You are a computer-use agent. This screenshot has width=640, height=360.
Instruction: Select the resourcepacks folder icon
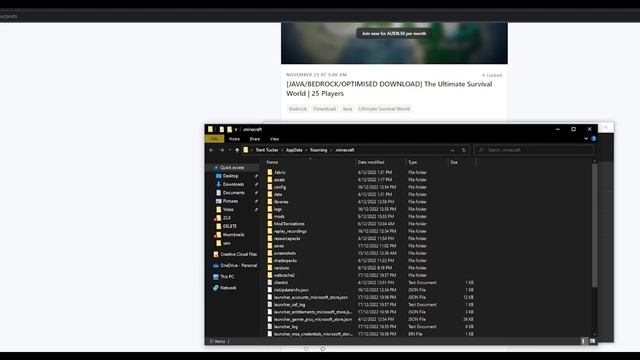[x=270, y=238]
